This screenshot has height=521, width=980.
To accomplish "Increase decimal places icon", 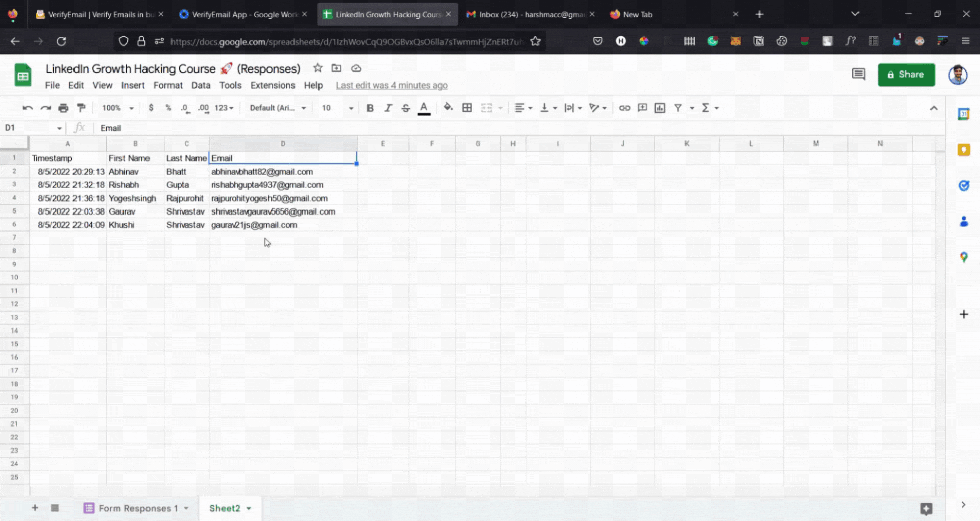I will (203, 108).
